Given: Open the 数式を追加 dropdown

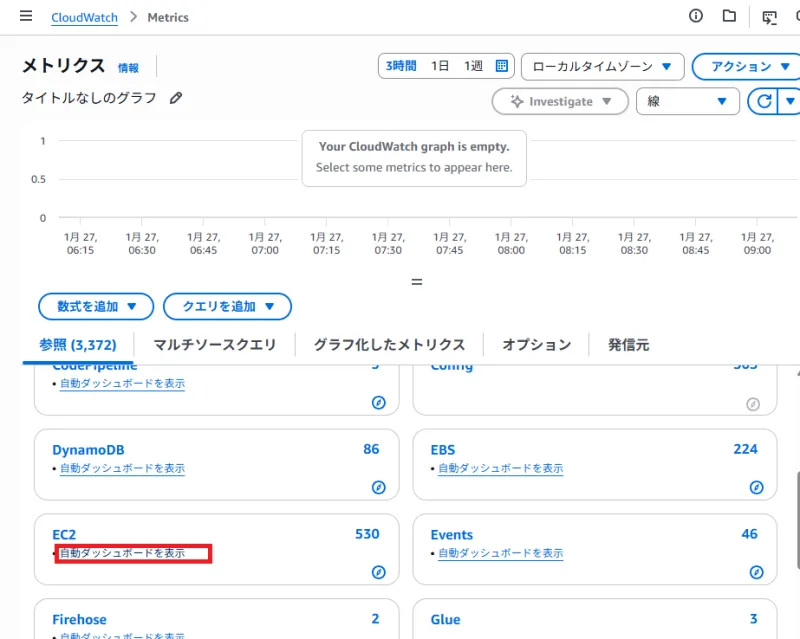Looking at the screenshot, I should pos(96,306).
